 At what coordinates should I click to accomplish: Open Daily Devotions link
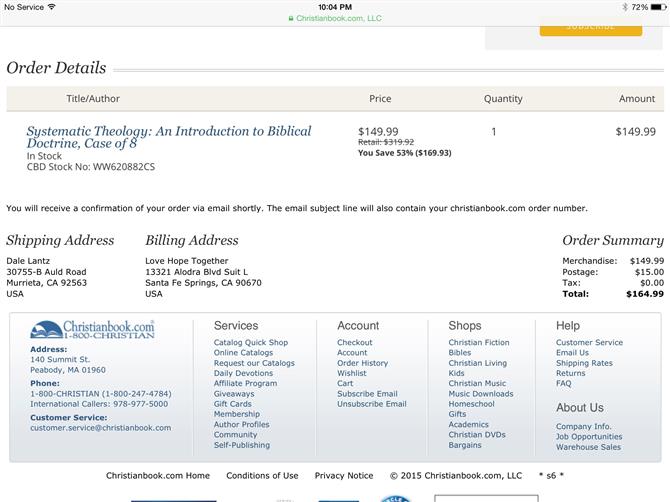pos(243,373)
